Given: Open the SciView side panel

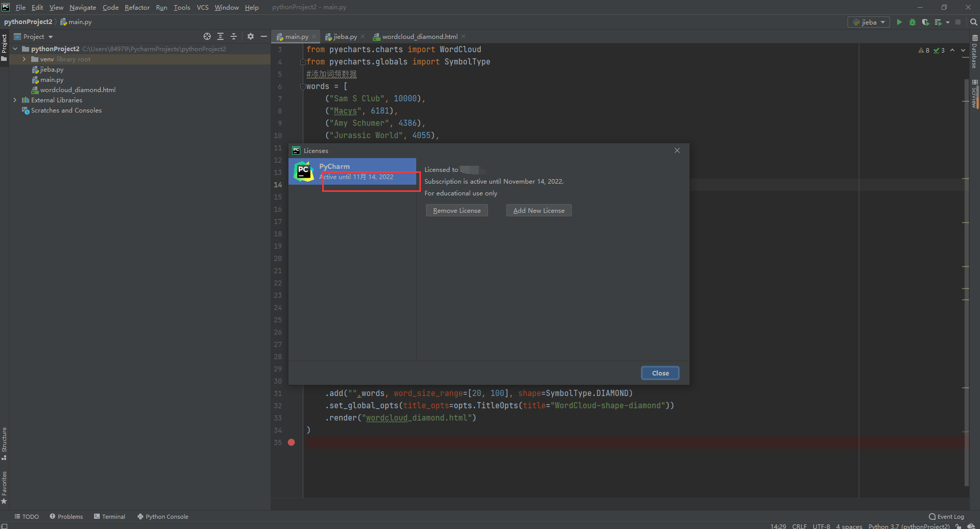Looking at the screenshot, I should pyautogui.click(x=974, y=93).
